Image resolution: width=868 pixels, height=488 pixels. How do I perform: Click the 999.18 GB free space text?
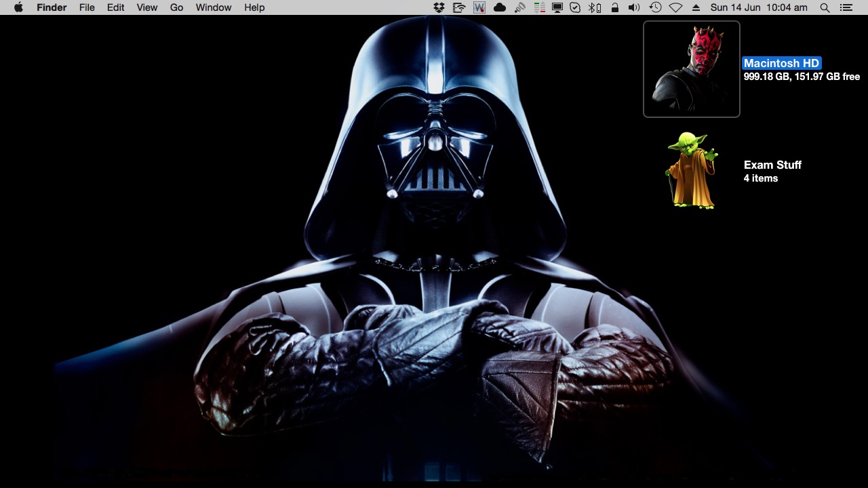[802, 77]
